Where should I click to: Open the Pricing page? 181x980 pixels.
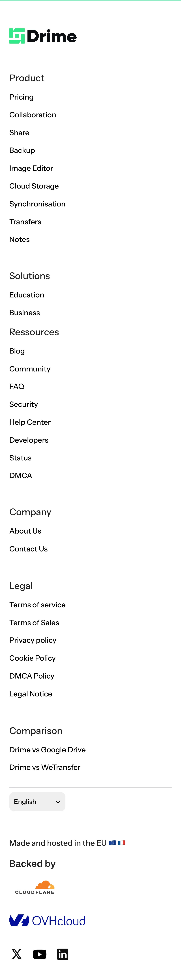(x=21, y=97)
